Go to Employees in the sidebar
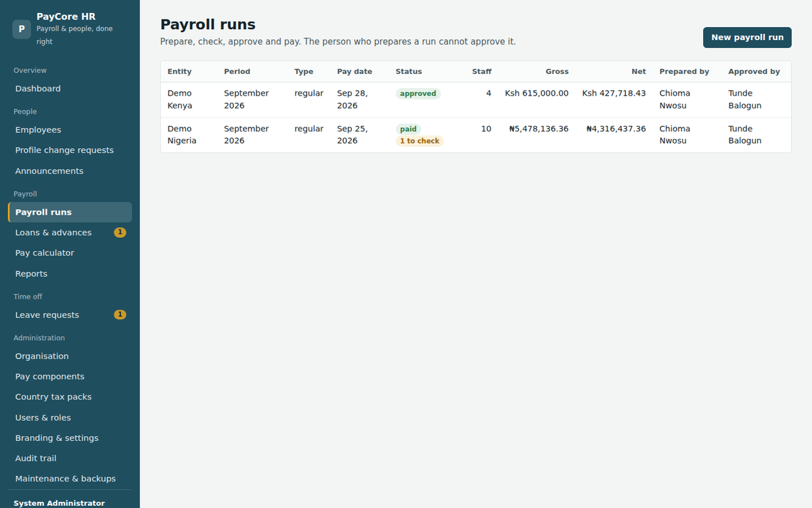Screen dimensions: 812x508 (70, 130)
